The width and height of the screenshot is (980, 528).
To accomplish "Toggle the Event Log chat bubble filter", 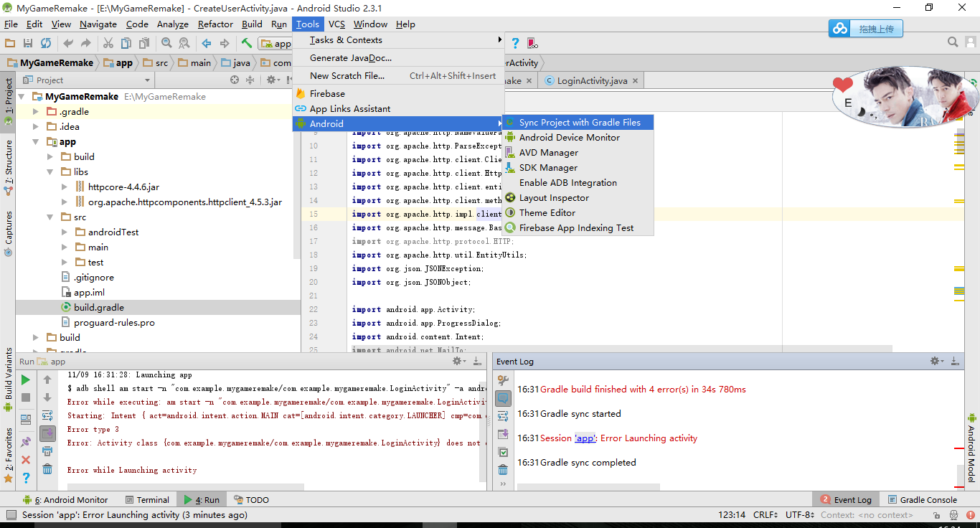I will click(x=502, y=398).
